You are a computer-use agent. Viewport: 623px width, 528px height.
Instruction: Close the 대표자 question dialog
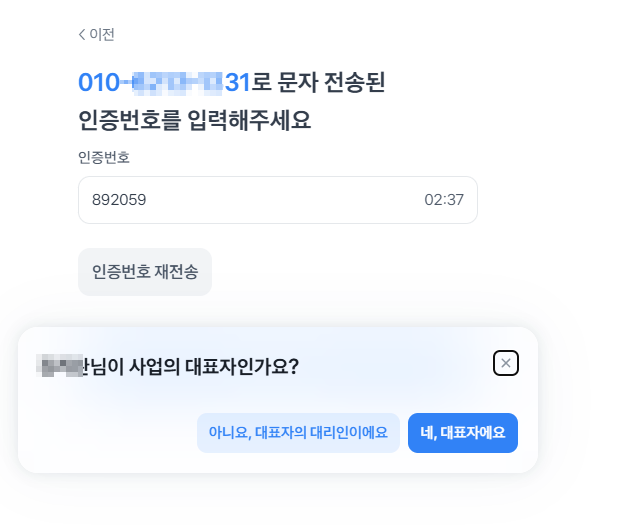pyautogui.click(x=506, y=363)
